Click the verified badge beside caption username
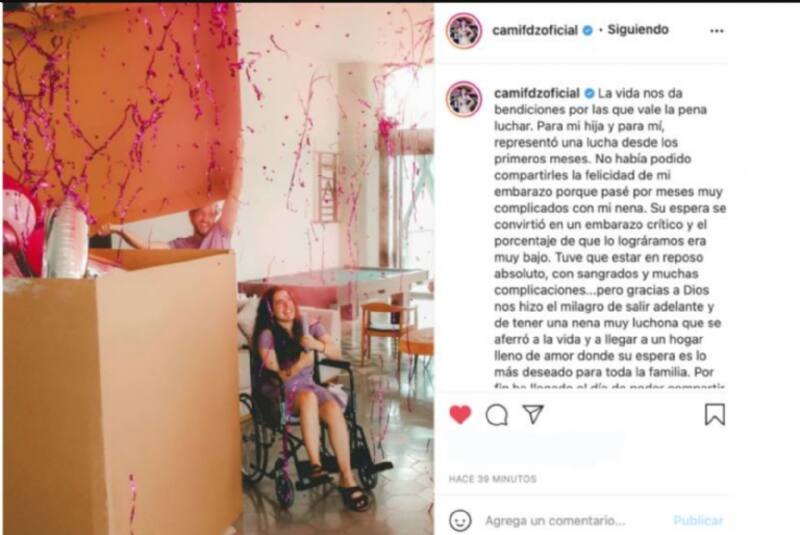The image size is (800, 535). 589,93
